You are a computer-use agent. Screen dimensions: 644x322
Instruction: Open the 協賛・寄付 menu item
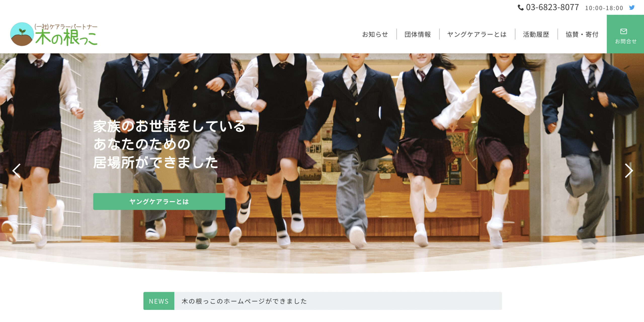tap(582, 34)
